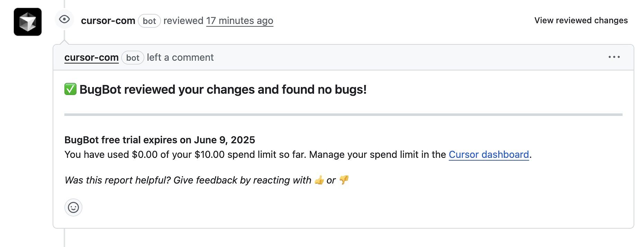Click the cursor-com bot avatar image
Viewport: 644px width, 247px height.
(28, 22)
